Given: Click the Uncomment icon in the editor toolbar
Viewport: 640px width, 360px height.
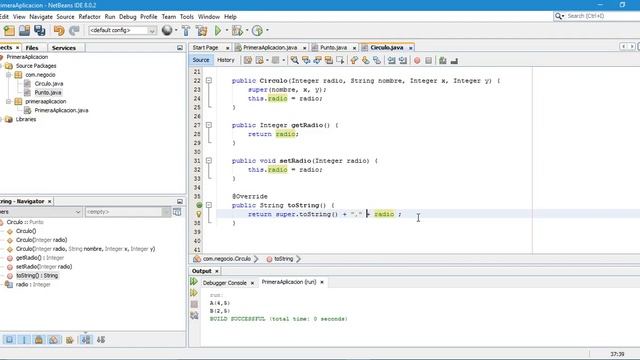Looking at the screenshot, I should (x=454, y=60).
